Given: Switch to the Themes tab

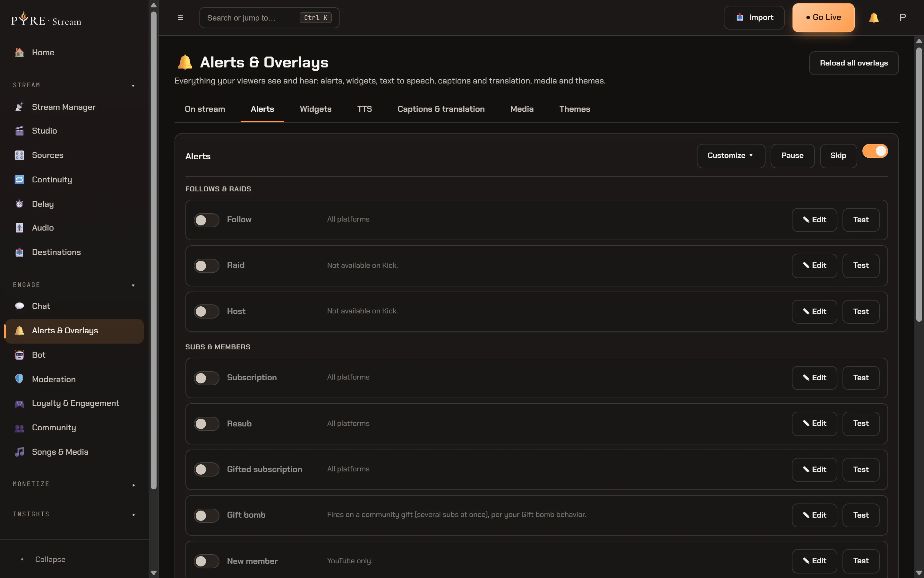Looking at the screenshot, I should click(x=575, y=109).
